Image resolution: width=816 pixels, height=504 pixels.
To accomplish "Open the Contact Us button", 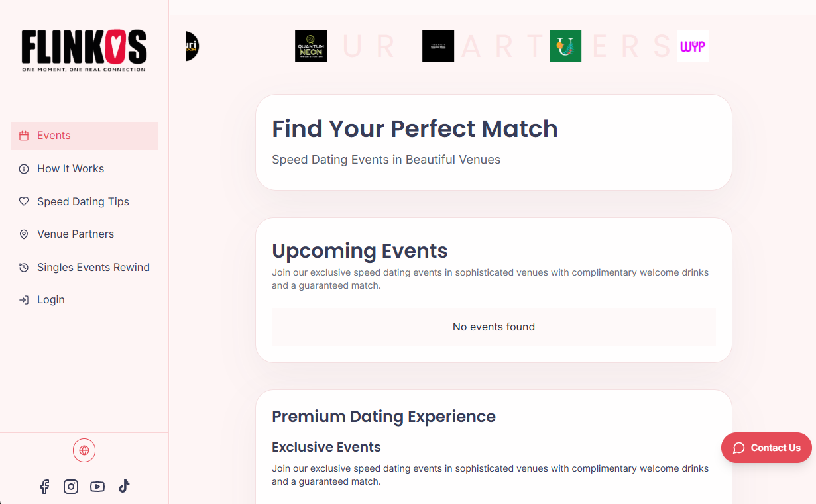I will (766, 448).
